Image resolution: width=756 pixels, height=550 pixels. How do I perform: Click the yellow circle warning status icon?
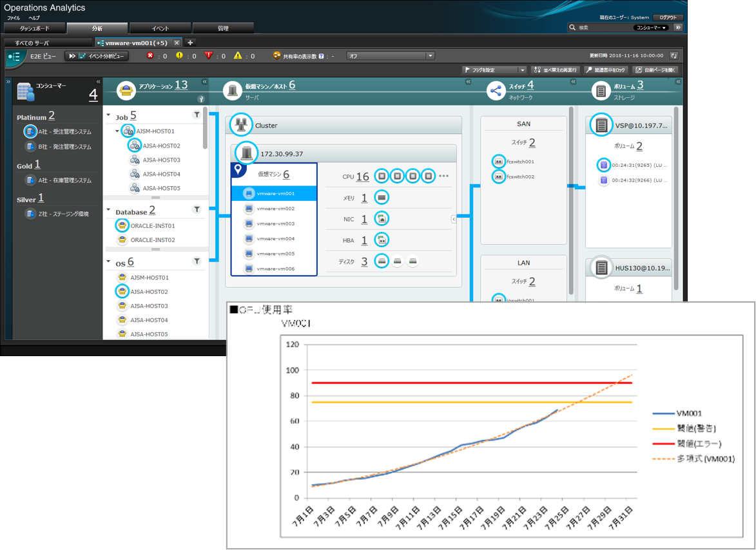(x=179, y=56)
